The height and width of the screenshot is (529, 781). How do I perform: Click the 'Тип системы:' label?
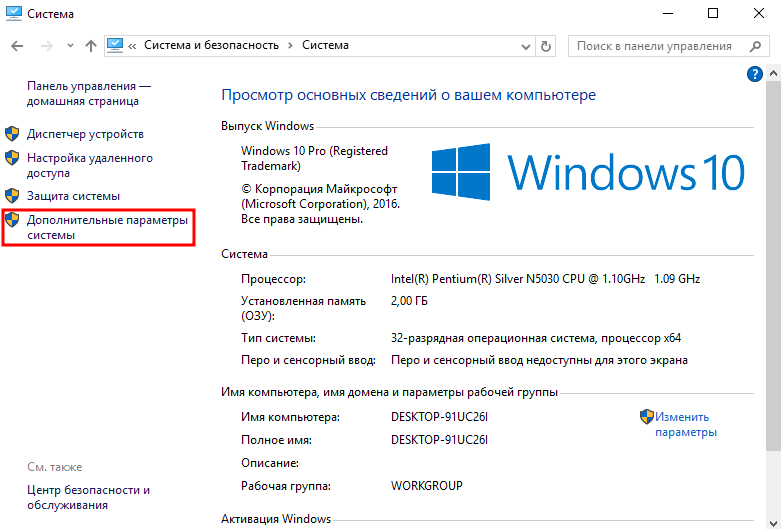278,338
